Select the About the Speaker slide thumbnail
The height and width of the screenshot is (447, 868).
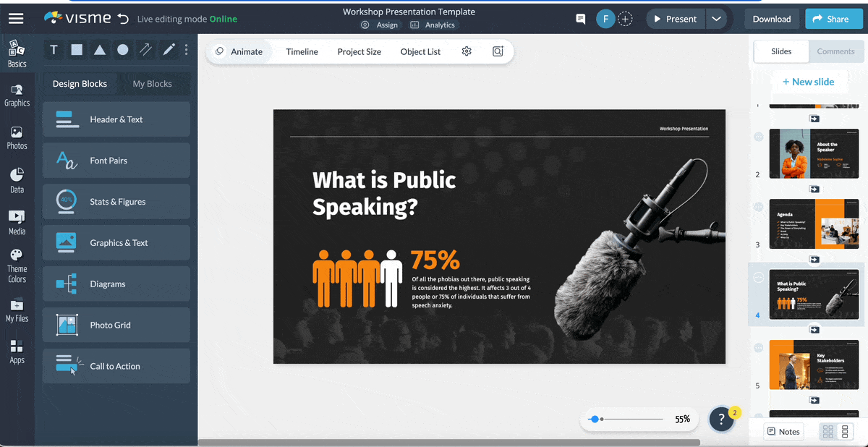click(x=814, y=153)
